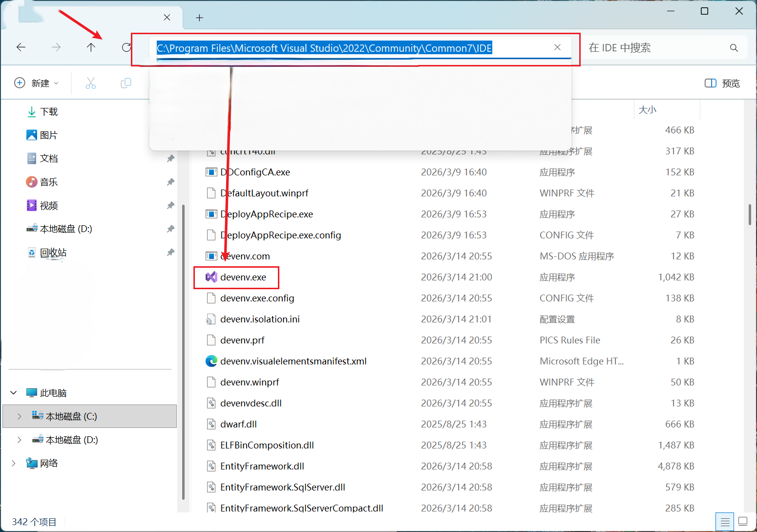Select devenv.exe Visual Studio icon
This screenshot has height=532, width=757.
pyautogui.click(x=211, y=277)
